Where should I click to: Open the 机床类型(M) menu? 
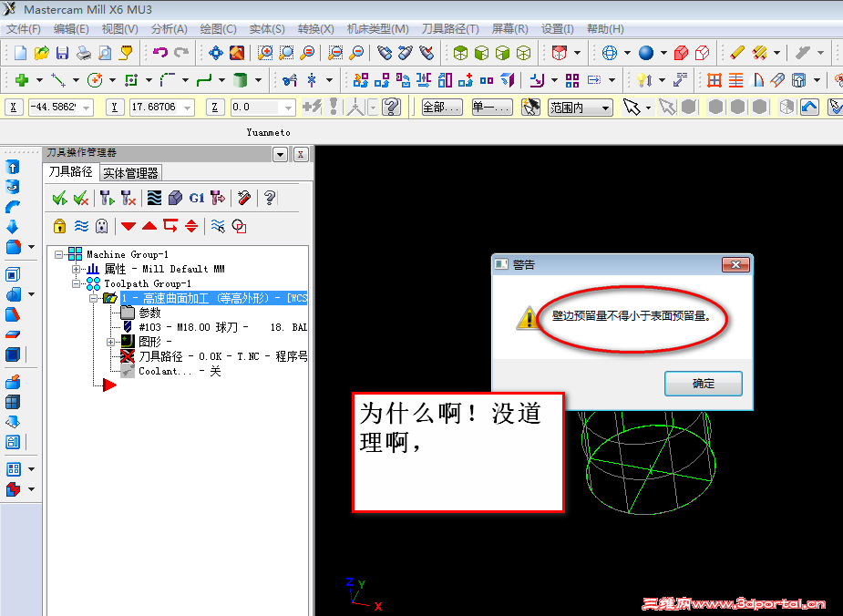point(377,29)
